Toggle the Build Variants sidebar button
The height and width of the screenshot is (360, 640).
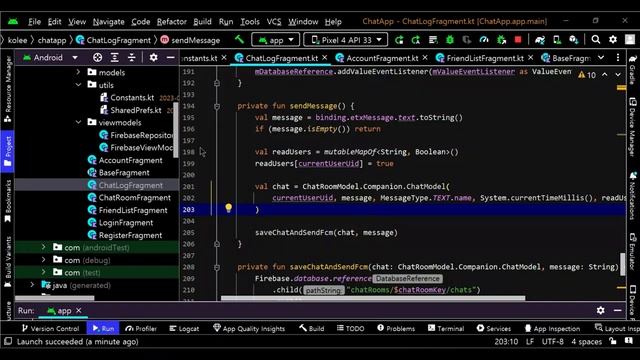pyautogui.click(x=7, y=262)
